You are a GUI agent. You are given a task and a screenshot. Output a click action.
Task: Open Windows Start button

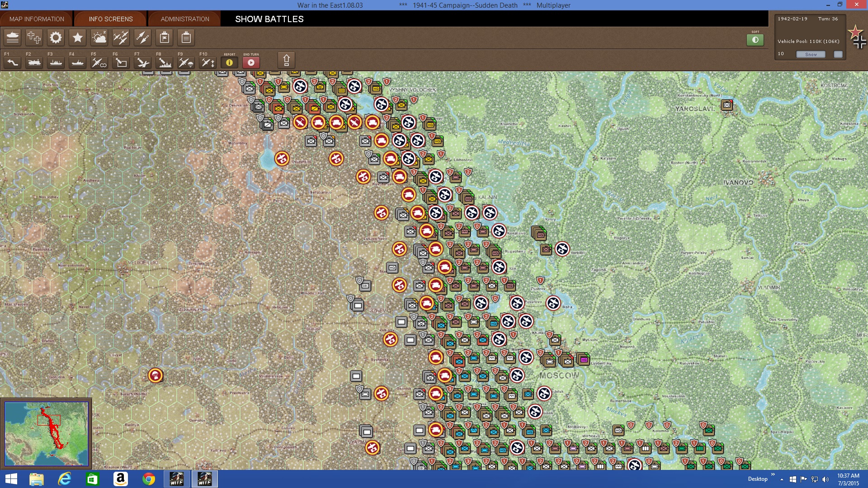11,479
